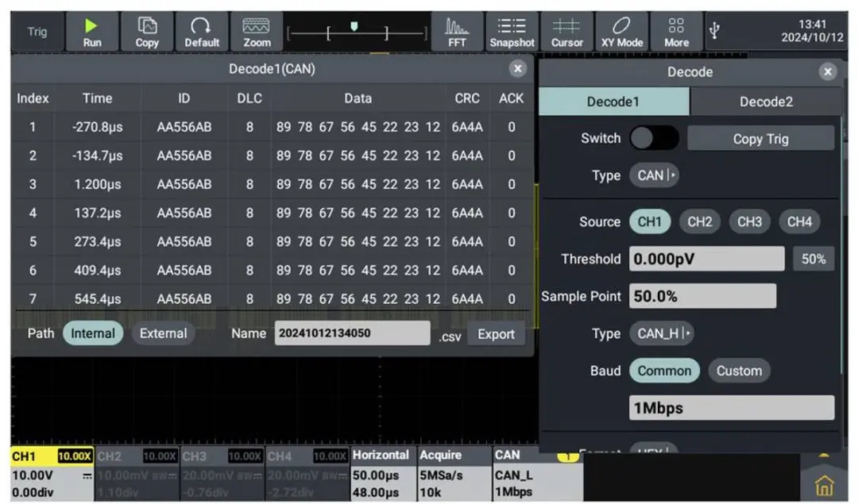The width and height of the screenshot is (858, 504).
Task: Set export path to External
Action: 163,333
